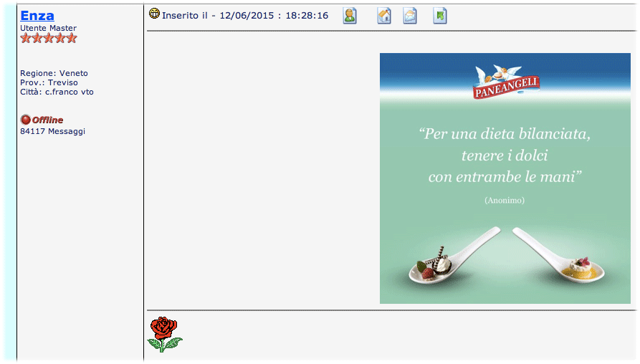Select the "Città: c.franco vto" text
Screen dimensions: 640x364
tap(57, 92)
